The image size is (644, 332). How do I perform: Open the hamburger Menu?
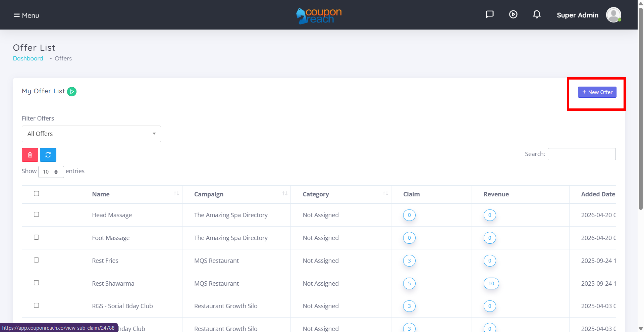pos(26,15)
